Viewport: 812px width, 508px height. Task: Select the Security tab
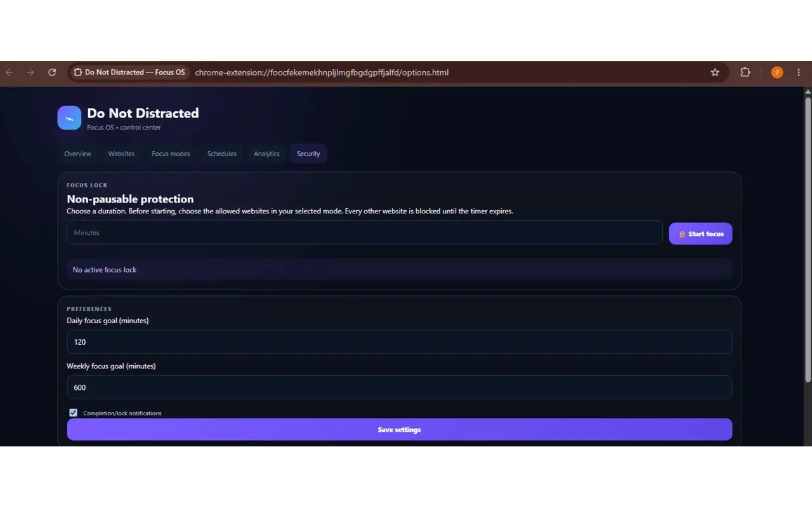pos(308,154)
